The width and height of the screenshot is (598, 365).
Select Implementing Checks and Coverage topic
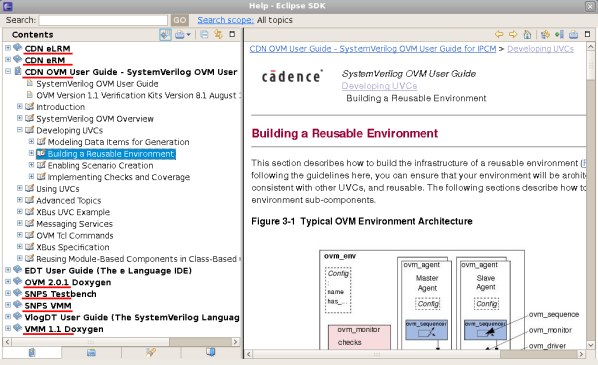(x=119, y=177)
